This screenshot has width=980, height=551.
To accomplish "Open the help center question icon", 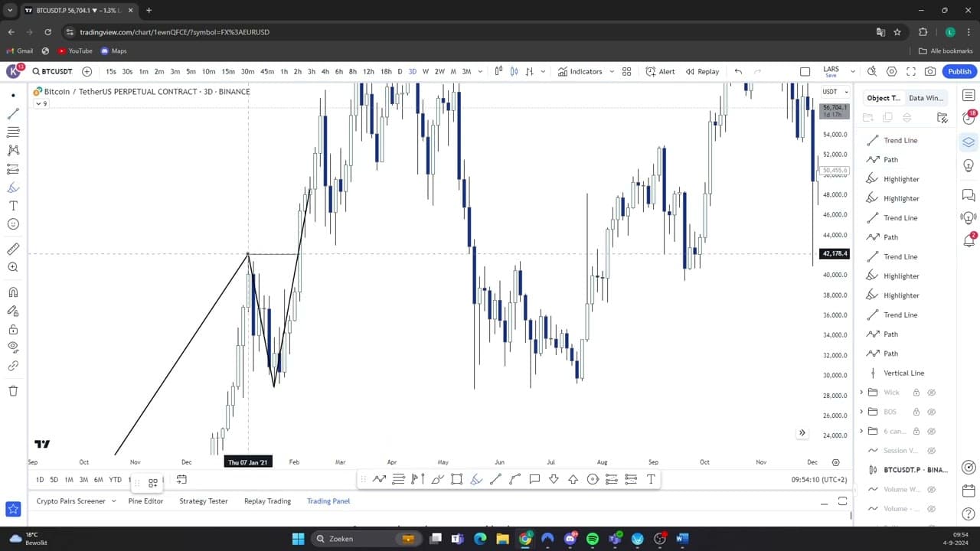I will click(969, 514).
